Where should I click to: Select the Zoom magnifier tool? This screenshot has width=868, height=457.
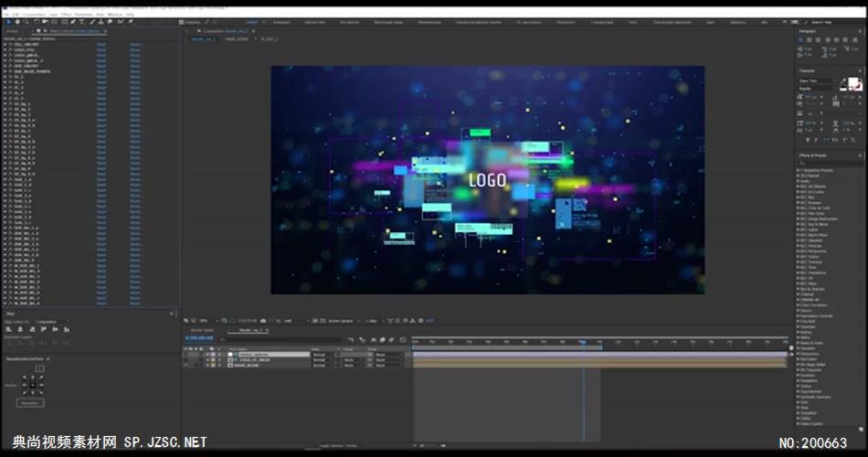click(x=26, y=22)
